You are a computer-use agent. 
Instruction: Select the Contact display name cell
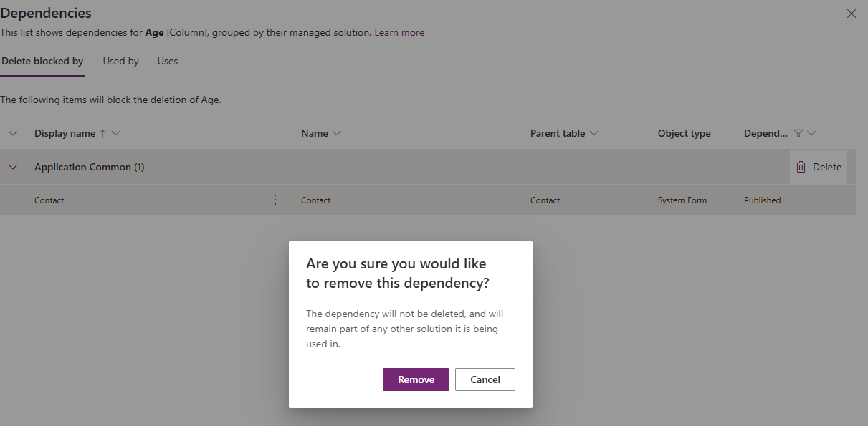(49, 200)
